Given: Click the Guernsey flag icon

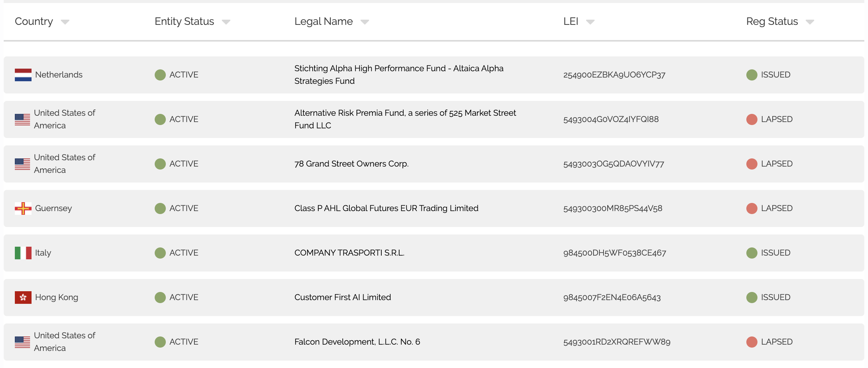Looking at the screenshot, I should click(23, 208).
